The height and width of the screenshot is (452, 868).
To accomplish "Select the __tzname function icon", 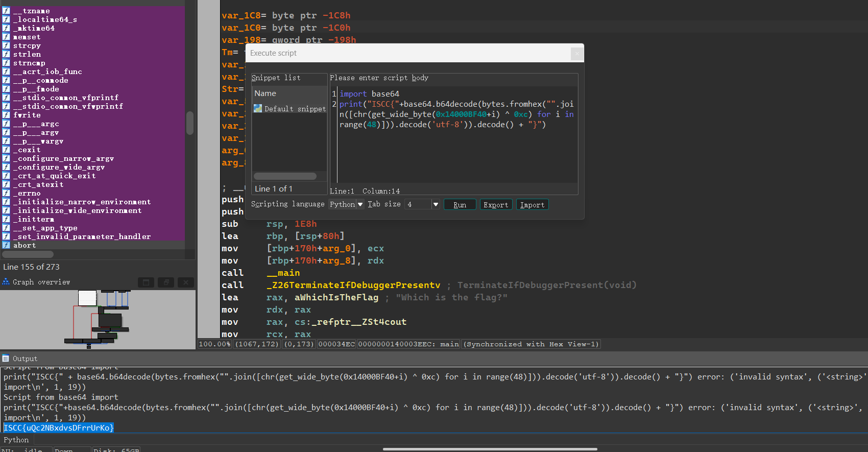I will click(6, 11).
